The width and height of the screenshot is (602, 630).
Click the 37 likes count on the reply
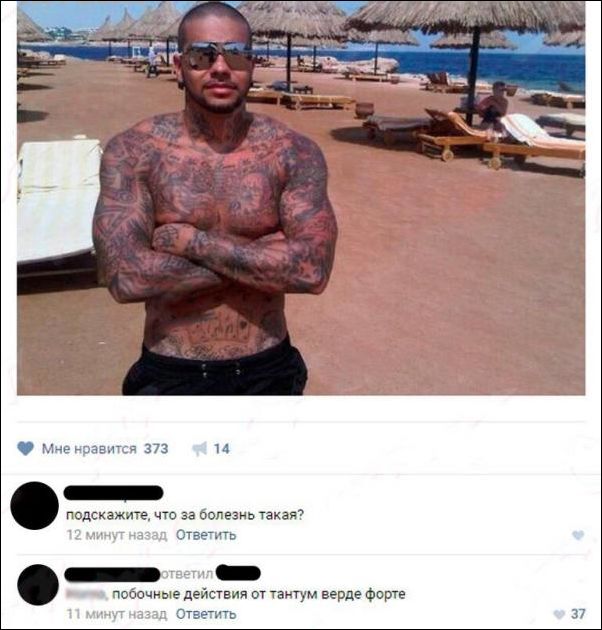[x=578, y=614]
